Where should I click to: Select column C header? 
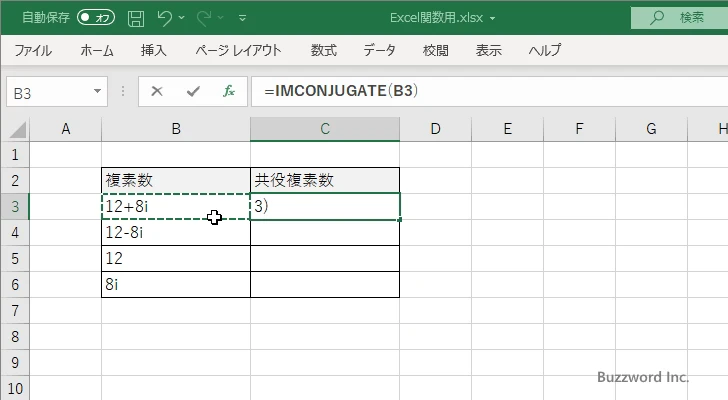(x=325, y=129)
